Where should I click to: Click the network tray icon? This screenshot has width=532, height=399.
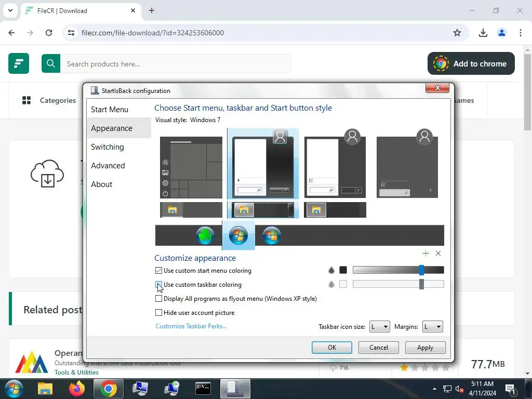[x=447, y=389]
